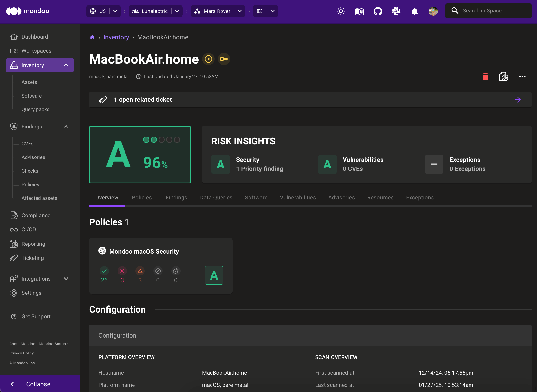
Task: Go to Inventory via the breadcrumb link
Action: [116, 37]
